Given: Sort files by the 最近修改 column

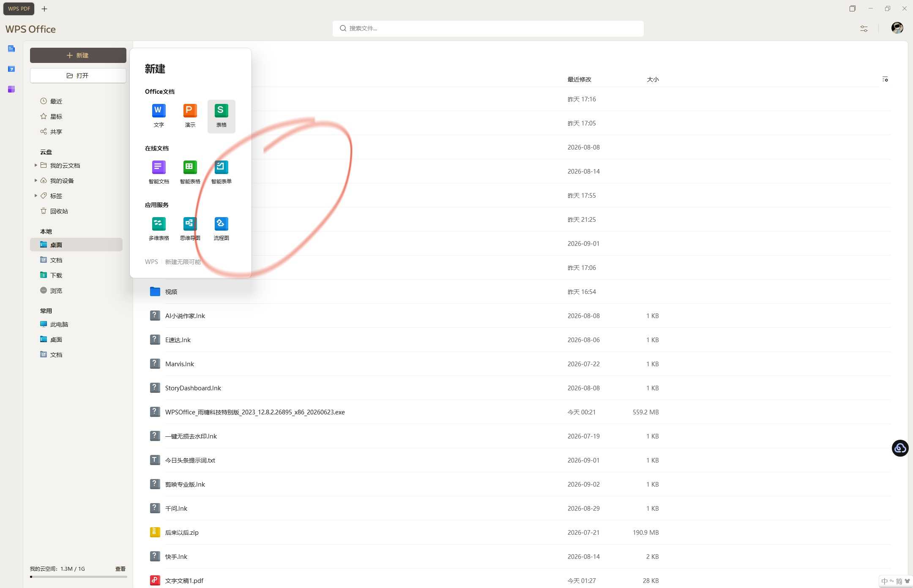Looking at the screenshot, I should click(579, 79).
